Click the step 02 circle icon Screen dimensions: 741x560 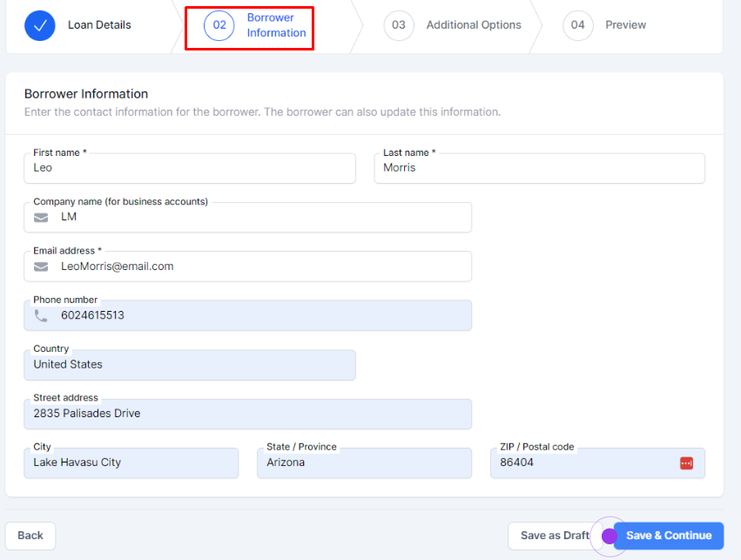click(x=219, y=25)
